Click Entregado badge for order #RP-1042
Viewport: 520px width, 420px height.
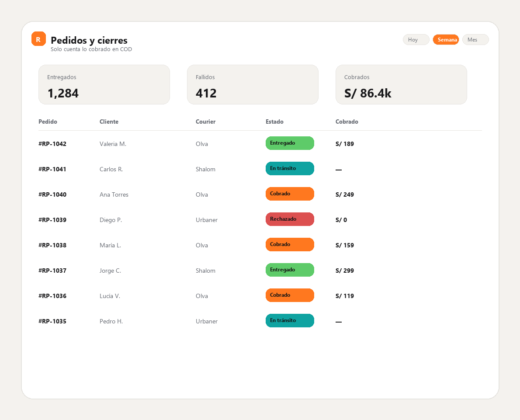click(x=290, y=143)
